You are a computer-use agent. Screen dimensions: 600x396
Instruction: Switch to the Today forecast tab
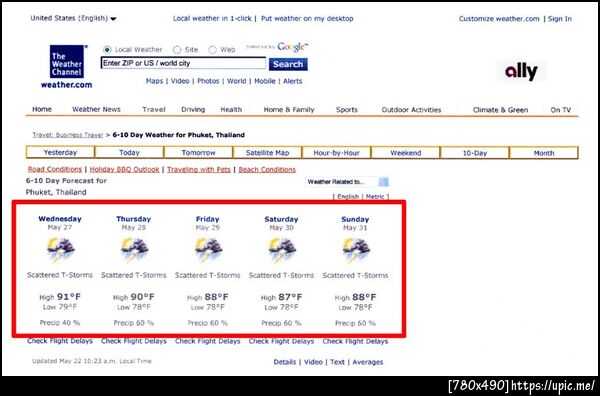(x=129, y=152)
